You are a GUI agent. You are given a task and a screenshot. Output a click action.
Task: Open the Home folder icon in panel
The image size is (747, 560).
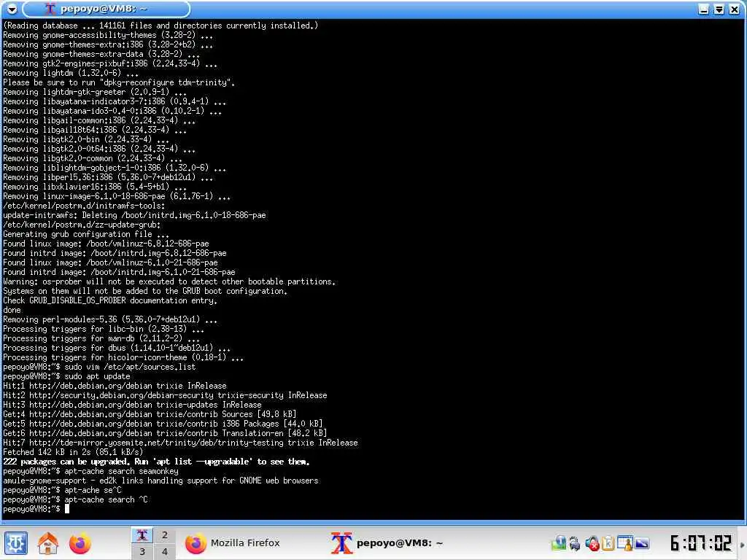click(47, 543)
